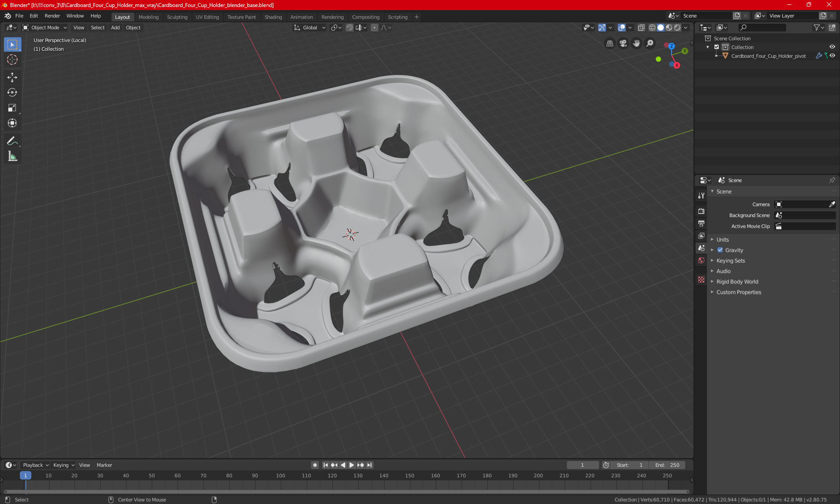This screenshot has height=504, width=840.
Task: Open the Global orientation dropdown
Action: tap(309, 28)
